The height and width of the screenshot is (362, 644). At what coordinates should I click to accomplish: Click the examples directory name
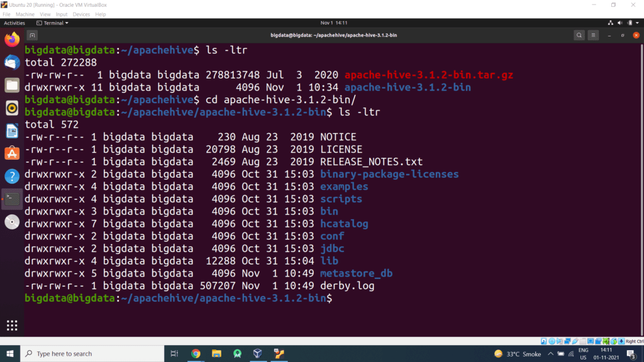[x=344, y=186]
